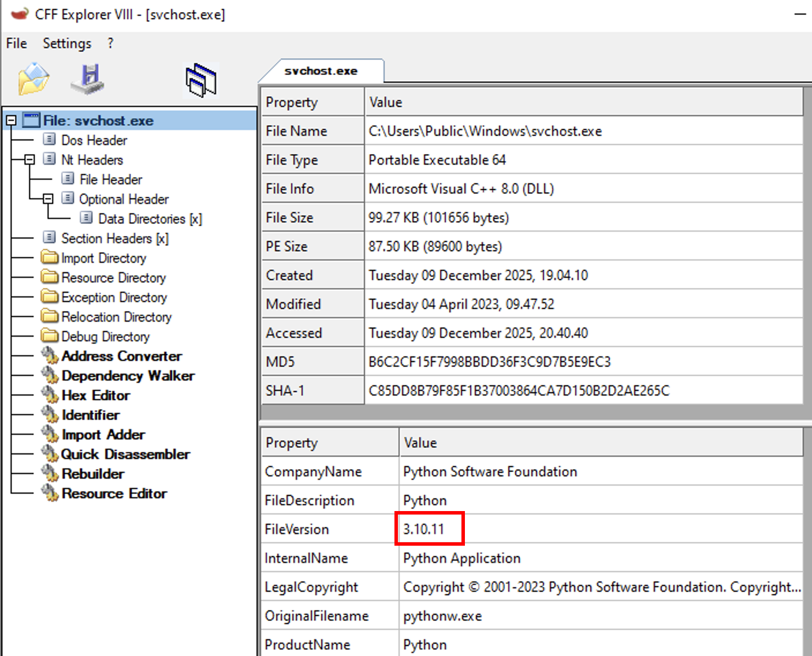Click the open file folder toolbar icon
Image resolution: width=812 pixels, height=656 pixels.
[x=33, y=79]
